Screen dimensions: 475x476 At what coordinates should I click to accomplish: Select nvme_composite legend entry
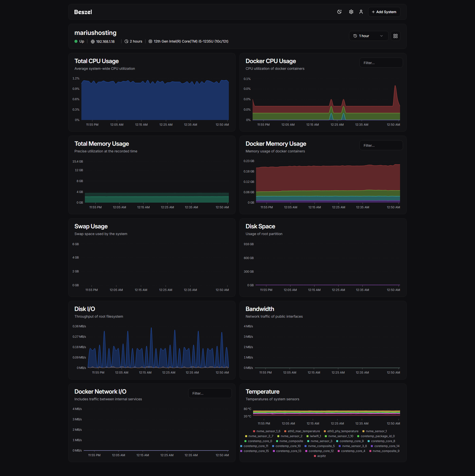[289, 441]
